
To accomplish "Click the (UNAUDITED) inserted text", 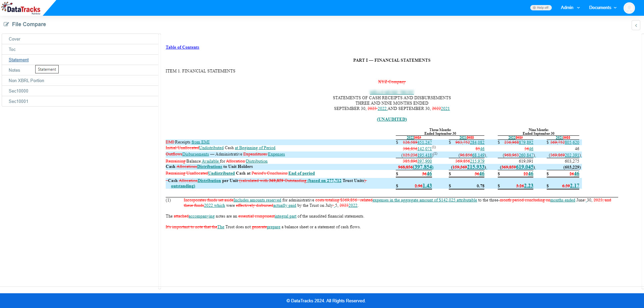I will (392, 119).
